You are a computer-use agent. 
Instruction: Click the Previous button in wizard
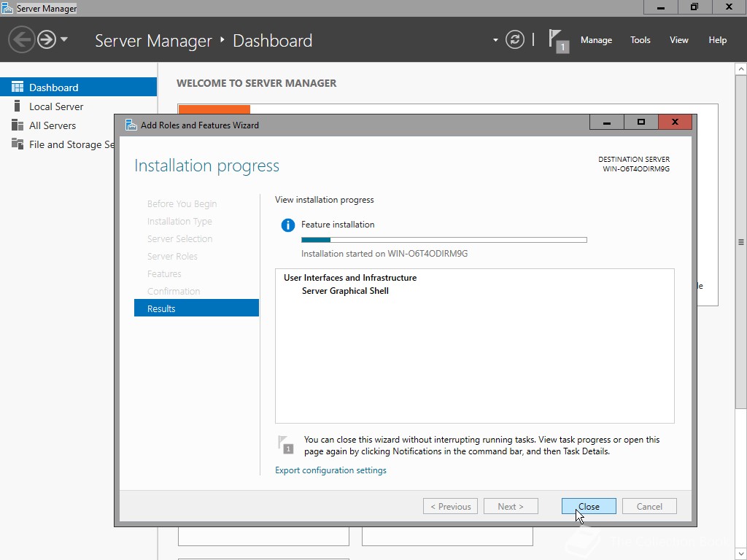(450, 506)
